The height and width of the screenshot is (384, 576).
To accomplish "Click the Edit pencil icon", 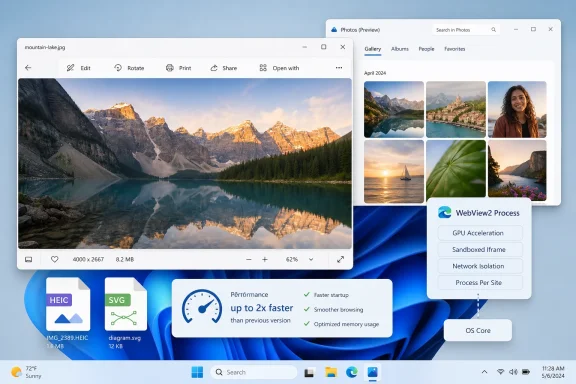I will 70,68.
